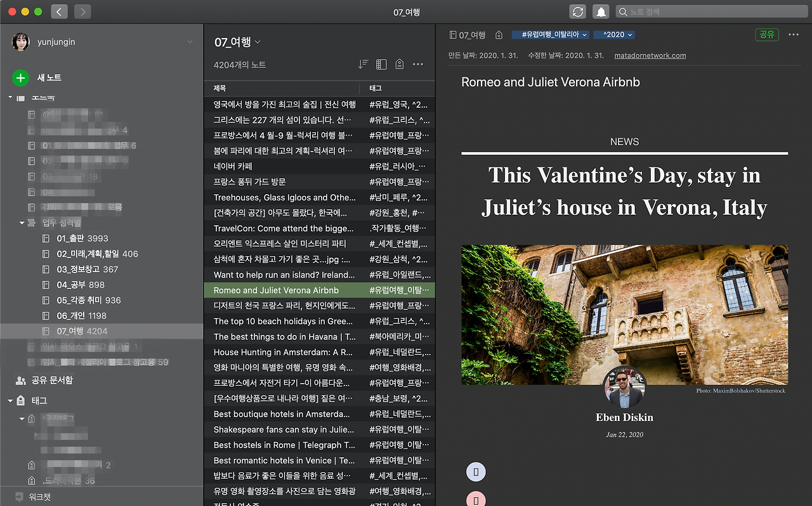
Task: Open the matadornetwork.com source link
Action: click(x=650, y=55)
